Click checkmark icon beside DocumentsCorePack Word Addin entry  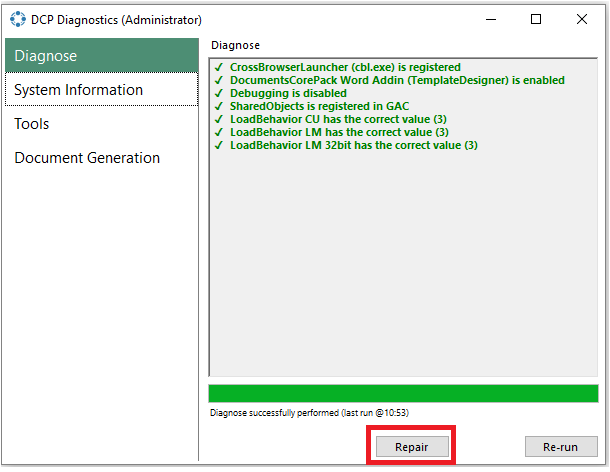219,80
